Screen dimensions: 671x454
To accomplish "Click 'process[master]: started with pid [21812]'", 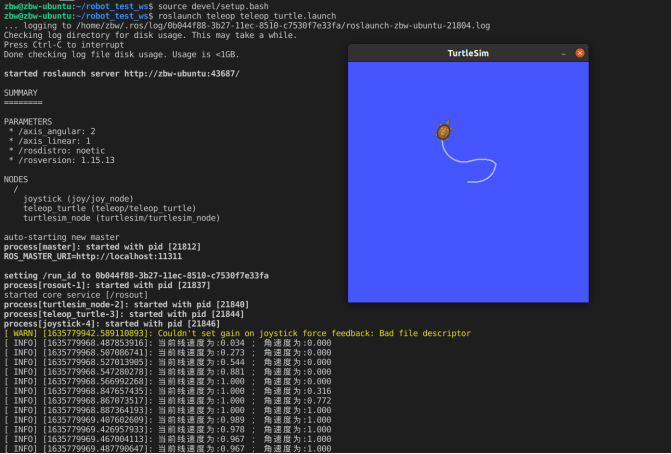I will tap(102, 246).
